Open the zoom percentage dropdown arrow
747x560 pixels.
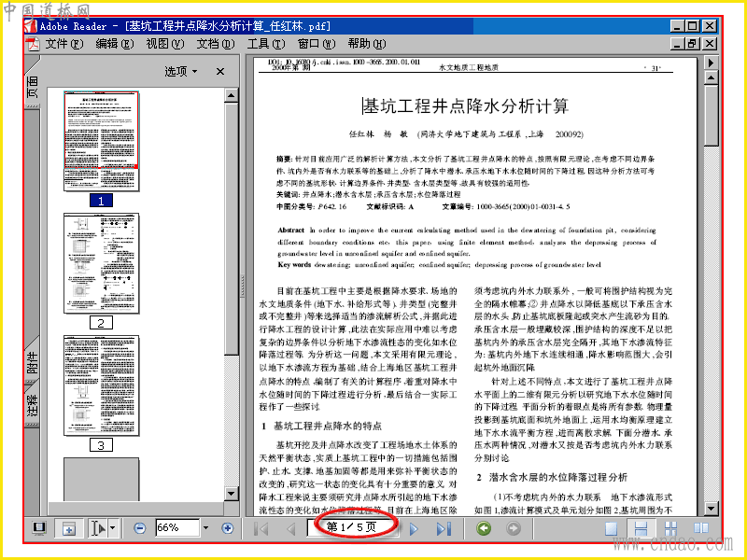(x=205, y=527)
